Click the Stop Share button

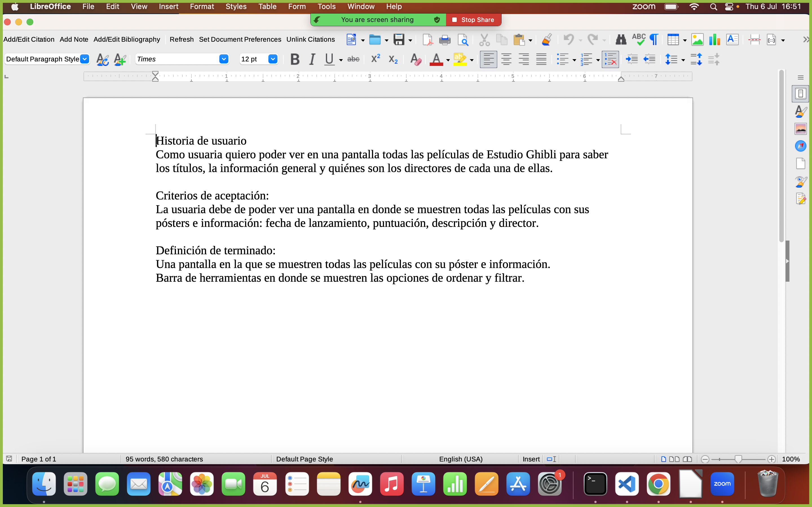click(x=473, y=20)
